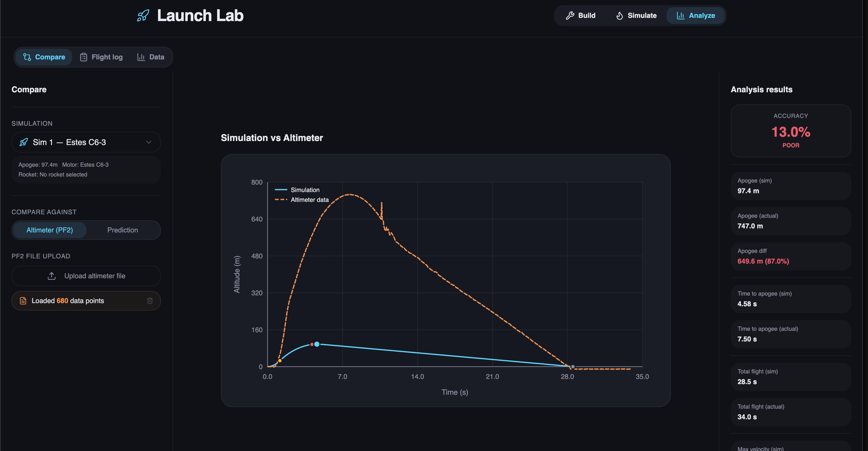Click the Compare sub-tab branch icon
The width and height of the screenshot is (868, 451).
pos(27,57)
